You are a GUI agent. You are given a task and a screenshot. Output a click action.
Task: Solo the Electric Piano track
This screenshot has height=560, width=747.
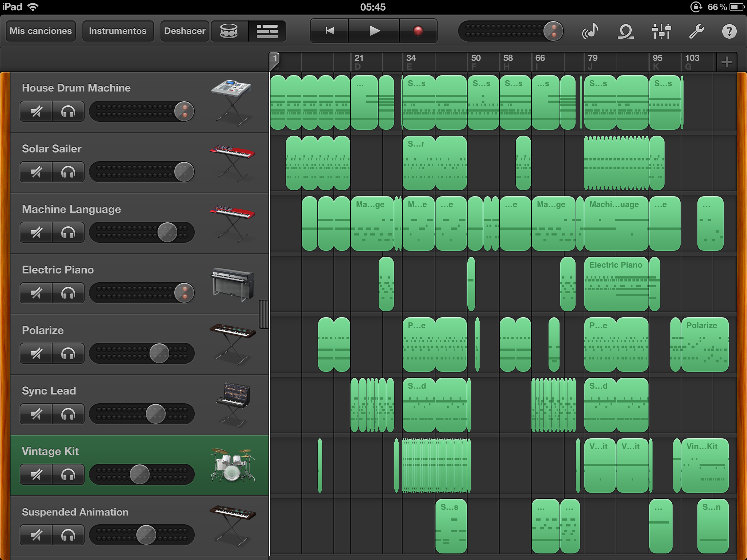(68, 293)
